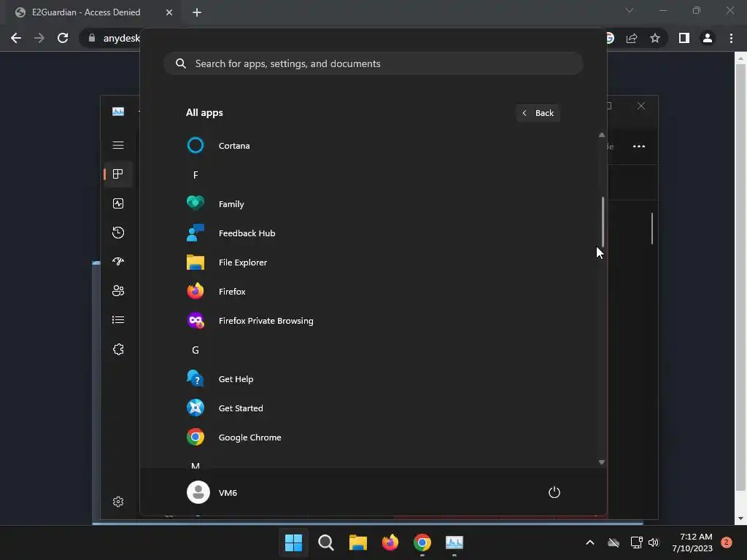Select the Processes page in Task Manager
The width and height of the screenshot is (747, 560).
(x=118, y=174)
